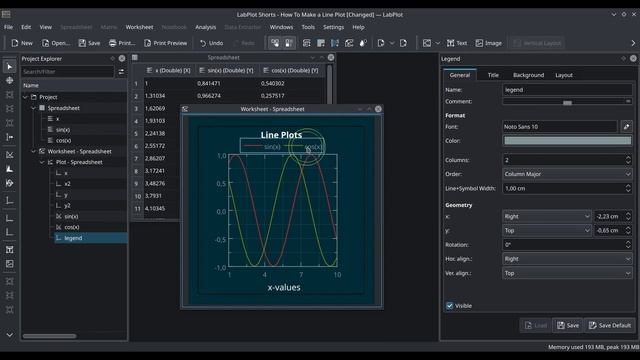Toggle the Properties Explorer toolbar icon
The width and height of the screenshot is (640, 360).
click(x=289, y=43)
